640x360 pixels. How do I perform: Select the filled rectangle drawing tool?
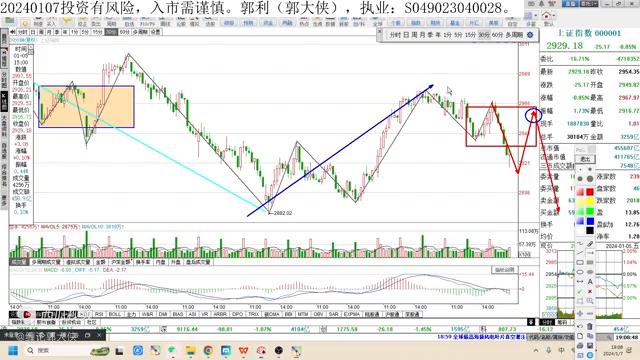click(590, 262)
